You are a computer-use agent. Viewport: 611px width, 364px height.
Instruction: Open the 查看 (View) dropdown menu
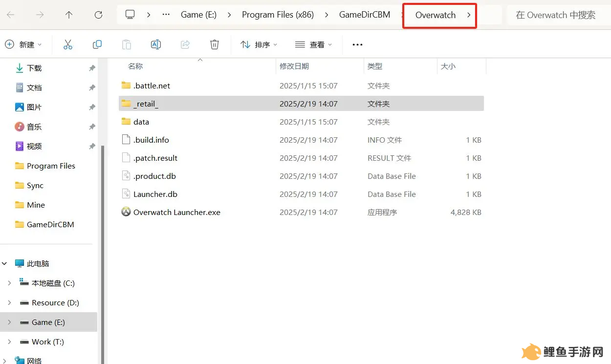tap(314, 44)
